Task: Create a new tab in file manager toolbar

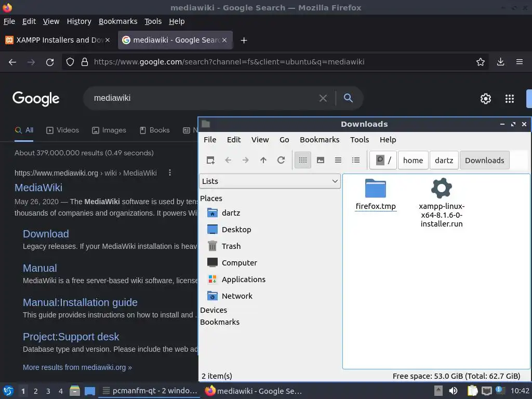Action: point(210,160)
